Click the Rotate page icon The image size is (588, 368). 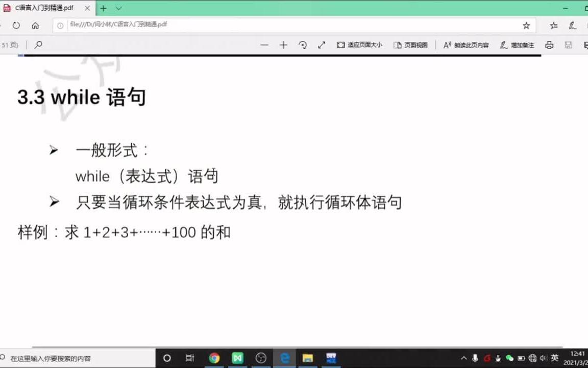click(303, 45)
